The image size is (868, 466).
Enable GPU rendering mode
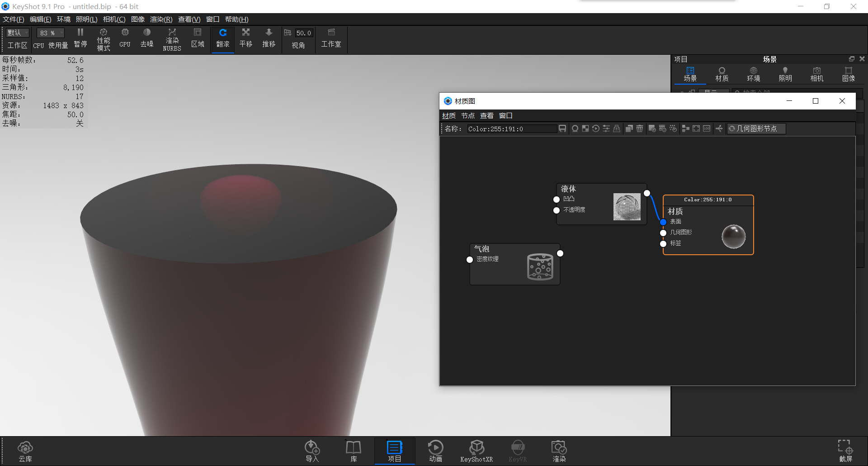[124, 38]
